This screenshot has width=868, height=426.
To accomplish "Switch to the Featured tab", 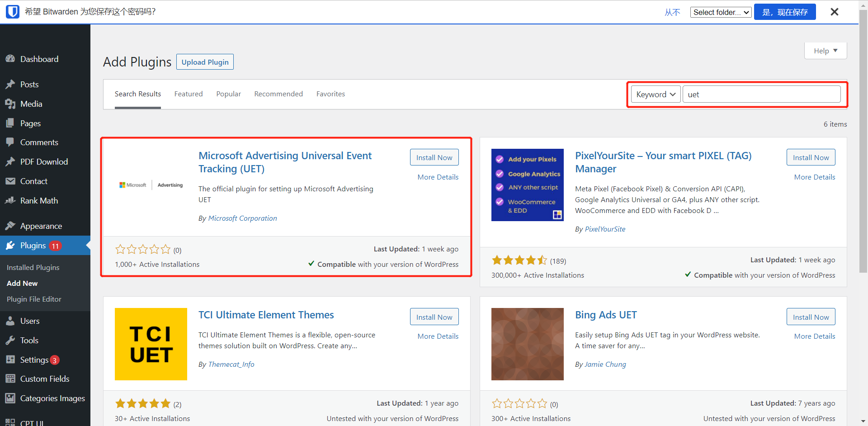I will (x=189, y=94).
